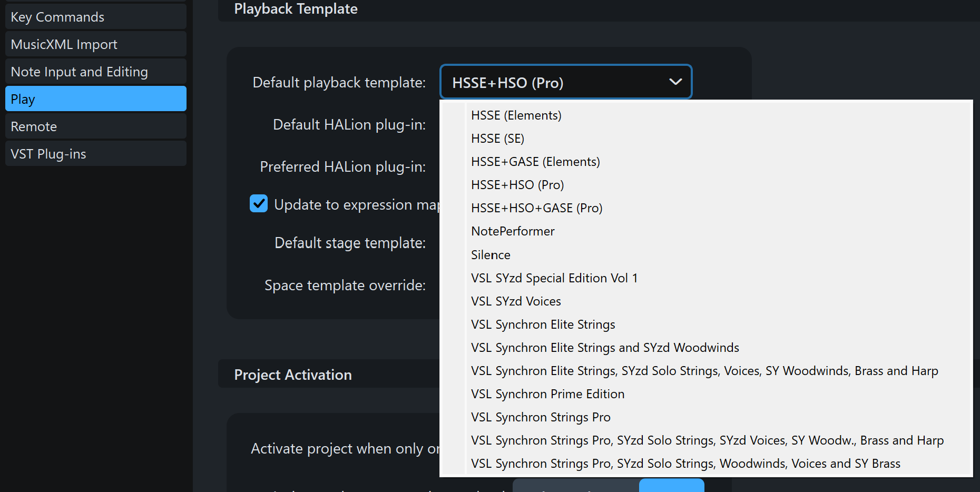Choose NotePerformer playback template
Image resolution: width=980 pixels, height=492 pixels.
pyautogui.click(x=706, y=231)
